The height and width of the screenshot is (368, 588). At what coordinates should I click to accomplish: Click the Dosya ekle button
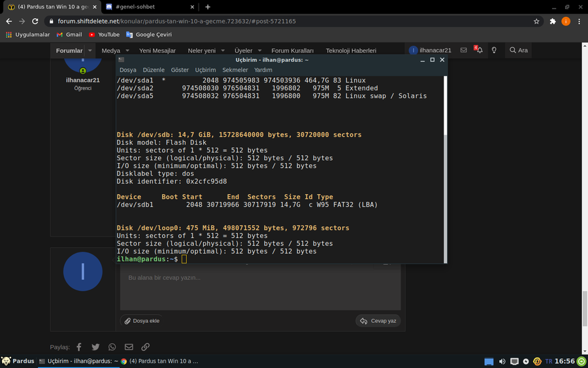pyautogui.click(x=142, y=321)
